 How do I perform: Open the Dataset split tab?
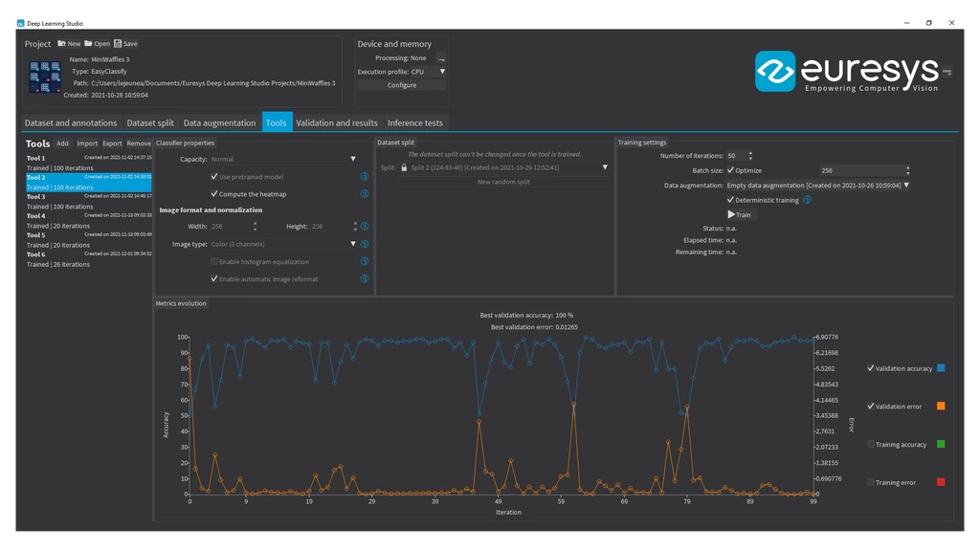pos(150,122)
